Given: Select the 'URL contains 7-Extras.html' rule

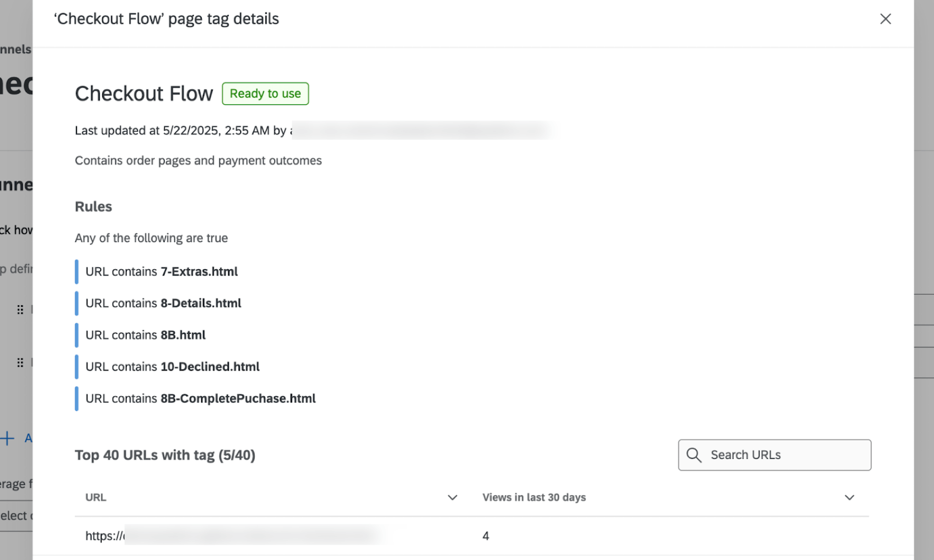Looking at the screenshot, I should (162, 271).
